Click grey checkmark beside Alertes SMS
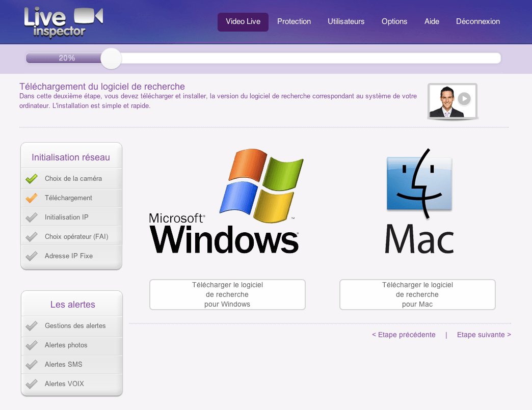532x410 pixels. [x=32, y=364]
